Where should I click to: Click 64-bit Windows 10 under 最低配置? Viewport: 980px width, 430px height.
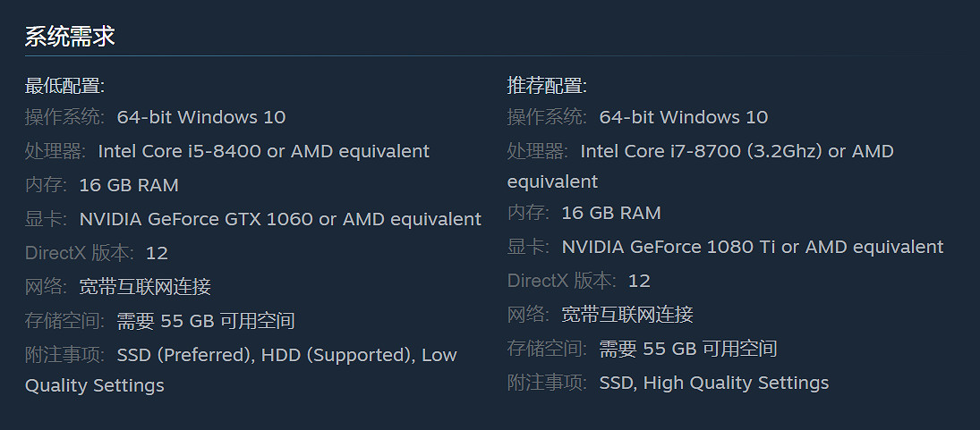click(200, 117)
